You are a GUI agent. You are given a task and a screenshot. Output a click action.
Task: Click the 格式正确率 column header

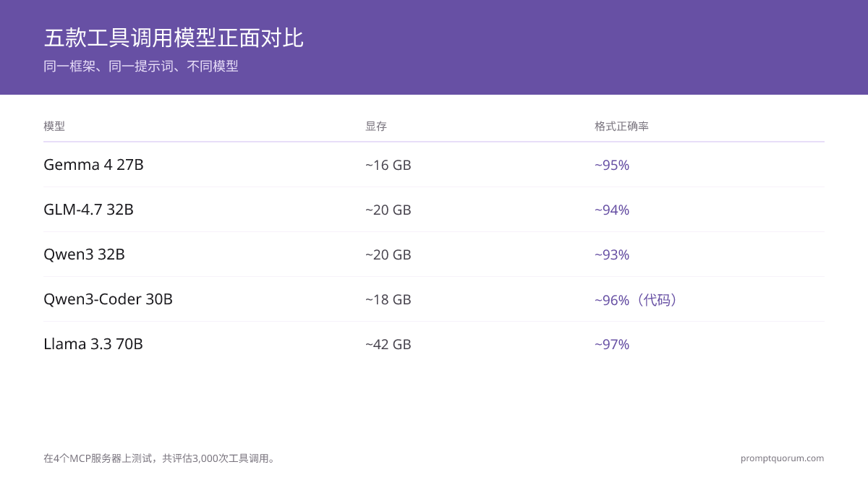click(621, 127)
